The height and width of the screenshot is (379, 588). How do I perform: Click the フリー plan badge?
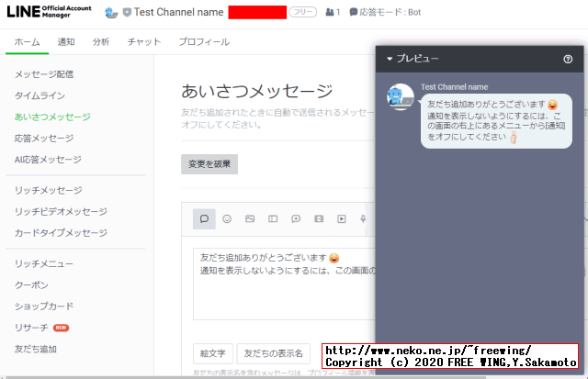[302, 12]
